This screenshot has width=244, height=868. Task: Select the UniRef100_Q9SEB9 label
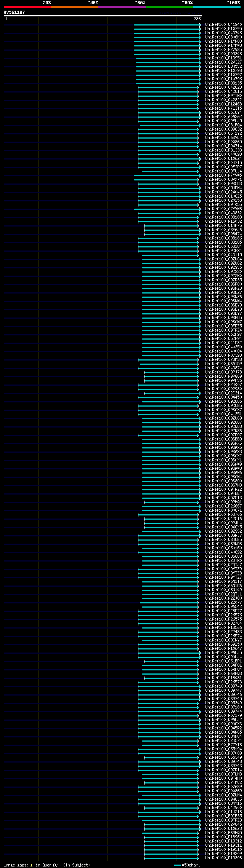point(223,439)
